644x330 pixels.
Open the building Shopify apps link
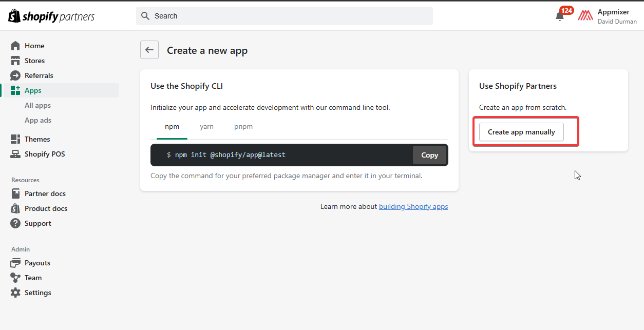pos(413,206)
